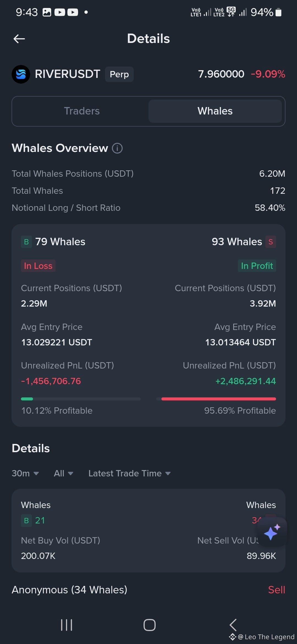Expand the 30m timeframe dropdown
This screenshot has width=297, height=644.
pyautogui.click(x=25, y=473)
